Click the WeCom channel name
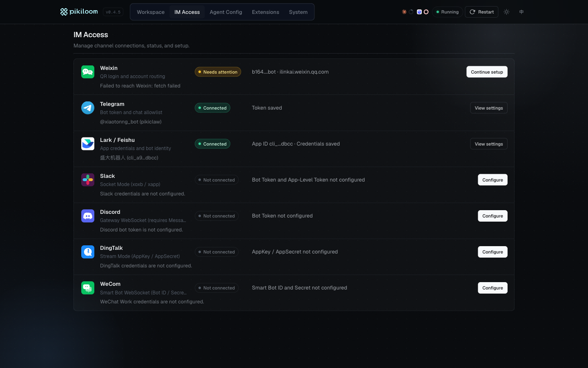 coord(110,284)
